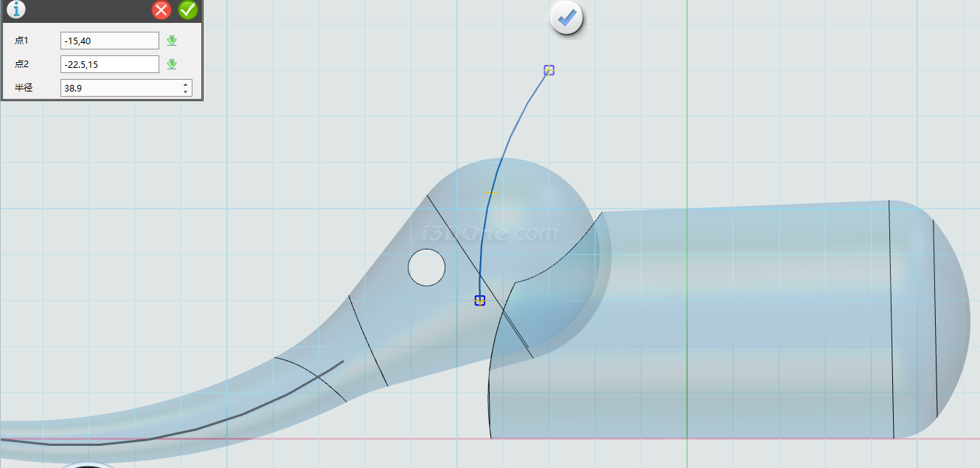Click the green pick arrow beside 点1
Viewport: 980px width, 468px height.
(x=172, y=41)
